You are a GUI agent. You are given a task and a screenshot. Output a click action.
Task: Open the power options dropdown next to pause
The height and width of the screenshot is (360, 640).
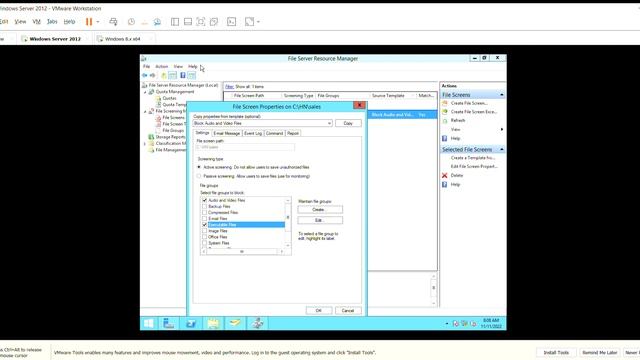(98, 22)
